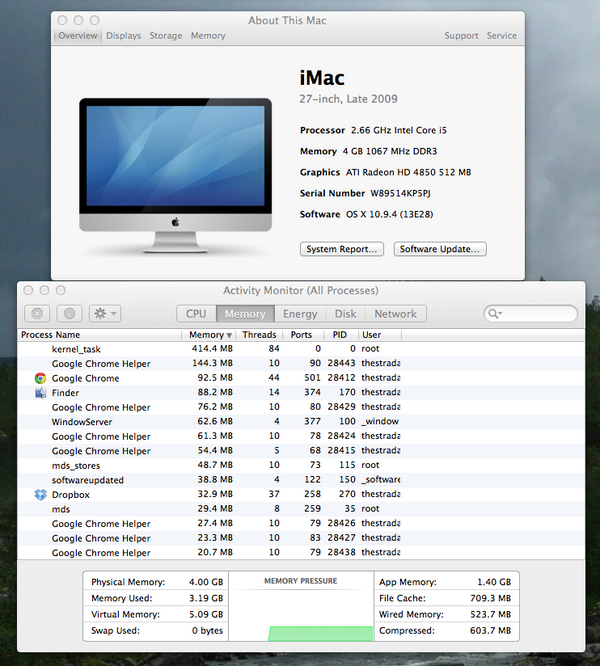This screenshot has height=666, width=600.
Task: Select Google Chrome Helper with PID 28426
Action: tap(301, 524)
